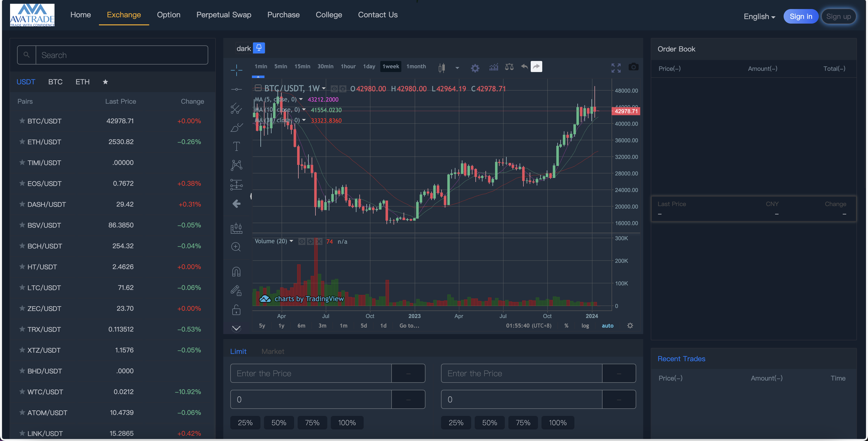This screenshot has width=868, height=441.
Task: Click the Sign in button
Action: (x=800, y=16)
